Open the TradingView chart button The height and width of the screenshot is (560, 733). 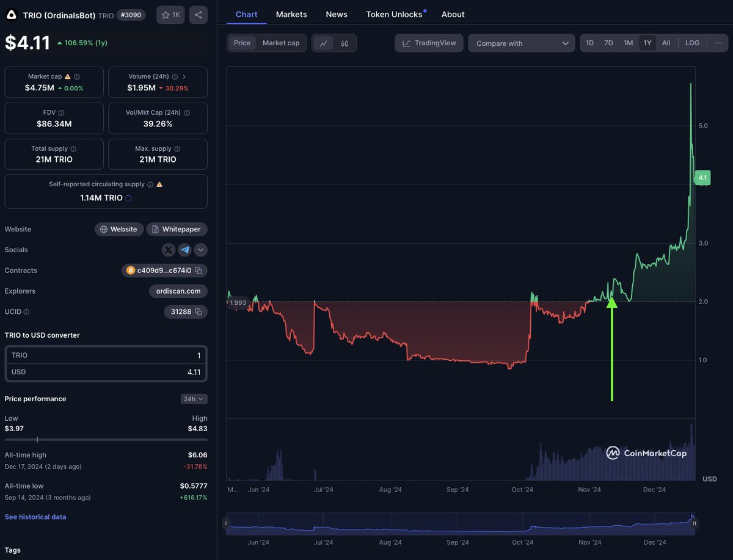[x=429, y=43]
